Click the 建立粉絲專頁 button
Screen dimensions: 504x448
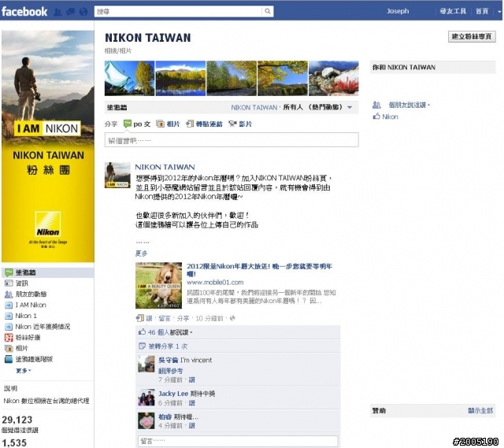[x=472, y=36]
